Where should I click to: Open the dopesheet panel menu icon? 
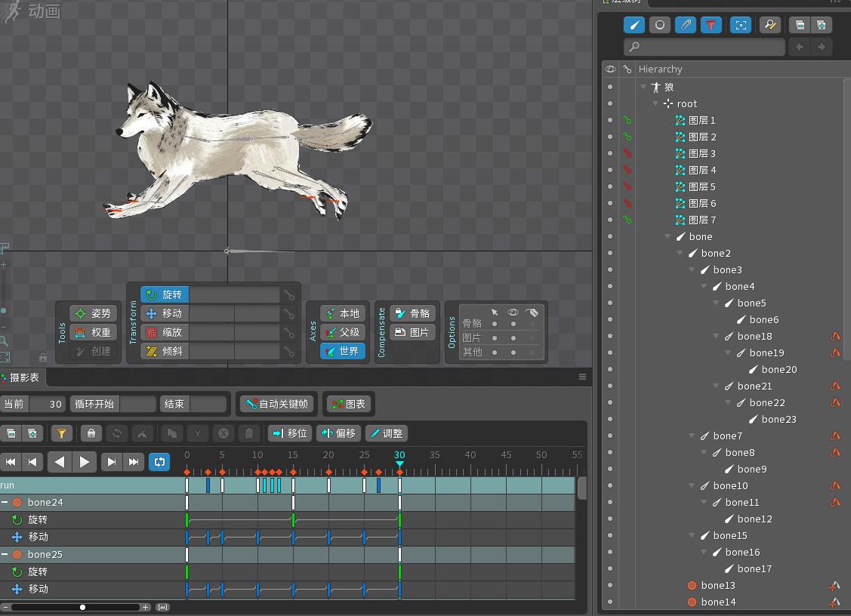pos(582,377)
